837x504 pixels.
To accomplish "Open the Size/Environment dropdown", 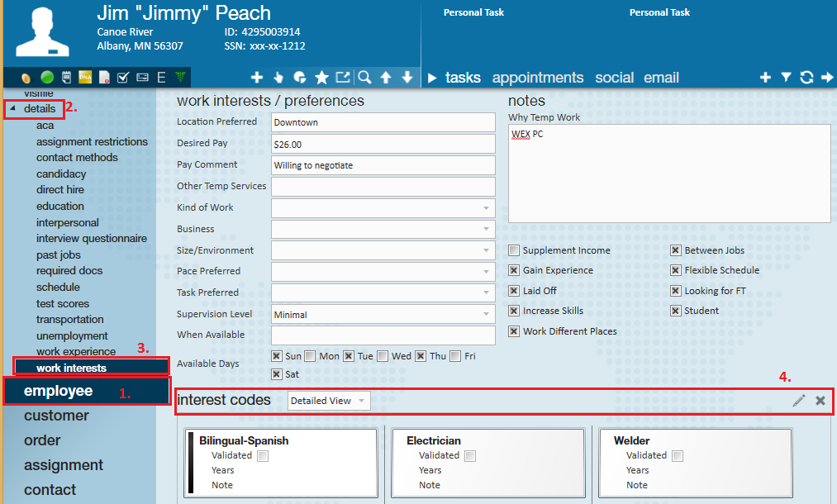I will pos(383,250).
